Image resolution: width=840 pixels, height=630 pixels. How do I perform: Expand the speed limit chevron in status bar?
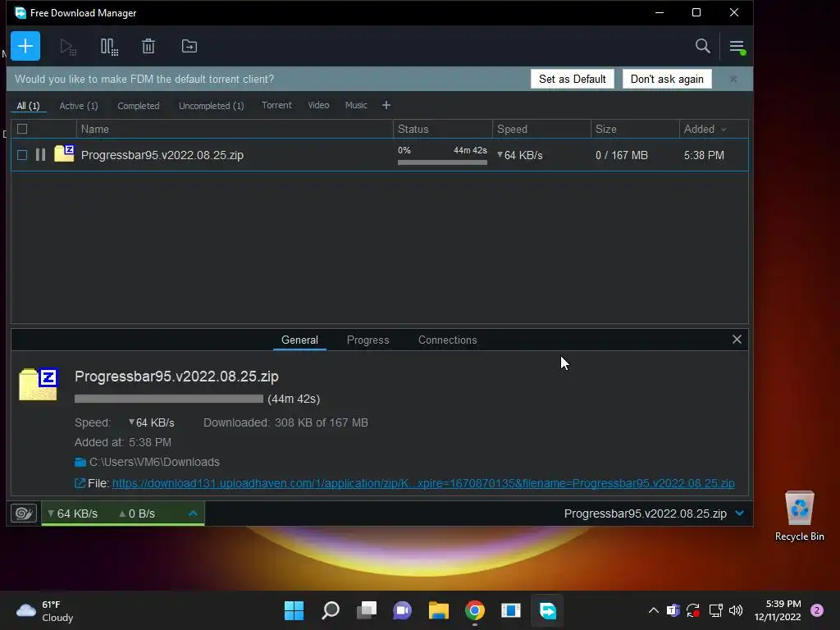click(193, 514)
